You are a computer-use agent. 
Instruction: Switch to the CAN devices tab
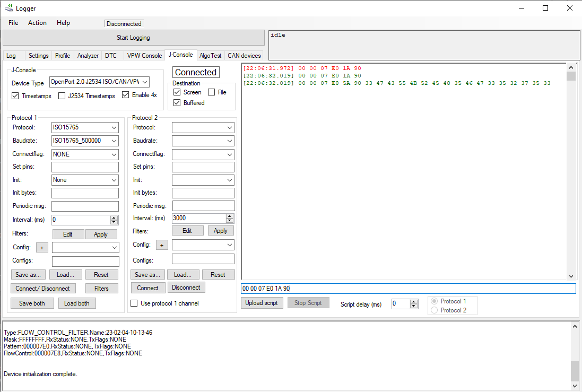[x=244, y=56]
